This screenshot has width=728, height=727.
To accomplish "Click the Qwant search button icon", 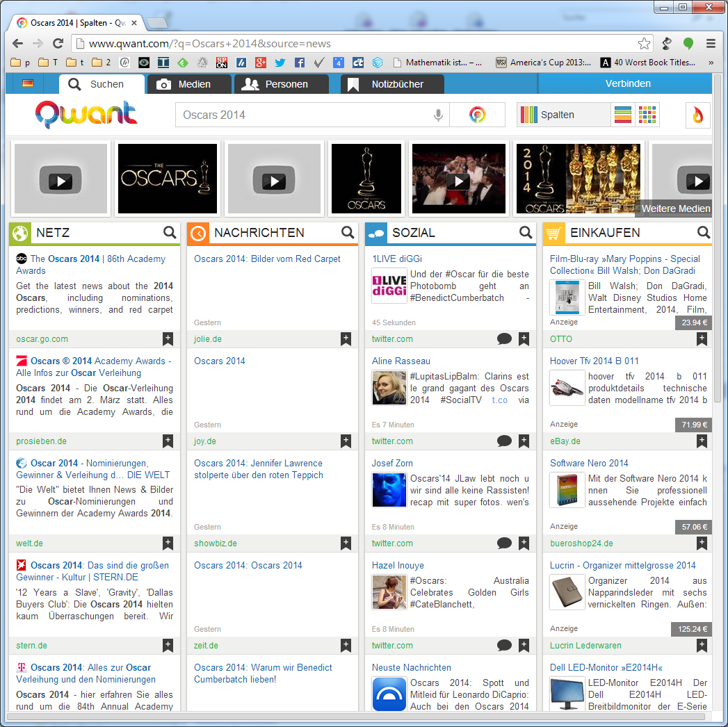I will pos(477,115).
